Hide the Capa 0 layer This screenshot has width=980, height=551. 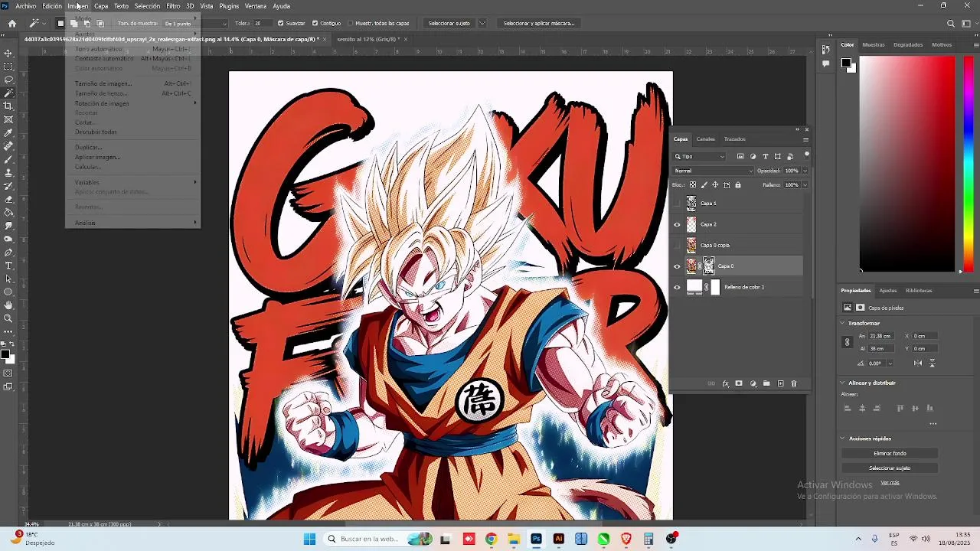pyautogui.click(x=677, y=266)
